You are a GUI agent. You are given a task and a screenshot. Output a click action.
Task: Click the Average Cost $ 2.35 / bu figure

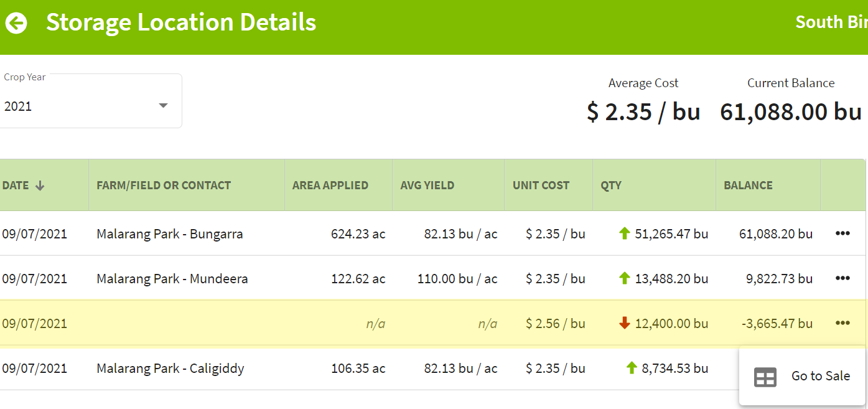(643, 112)
